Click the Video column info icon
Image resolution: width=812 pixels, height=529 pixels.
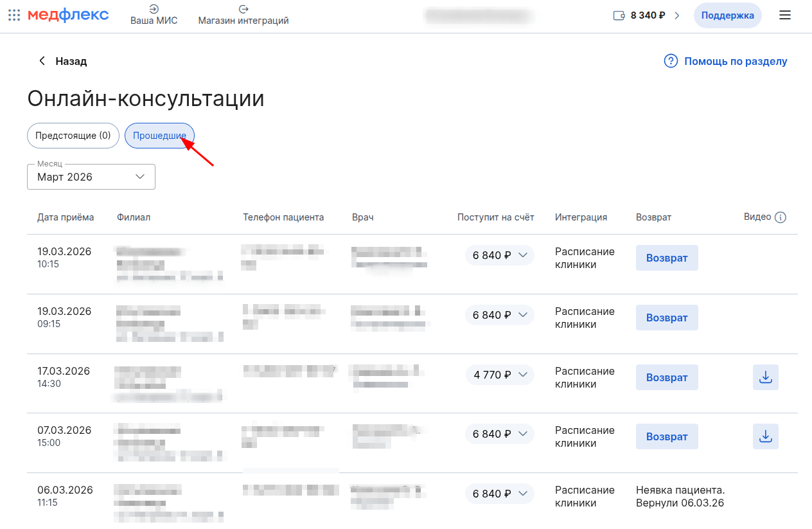tap(781, 217)
